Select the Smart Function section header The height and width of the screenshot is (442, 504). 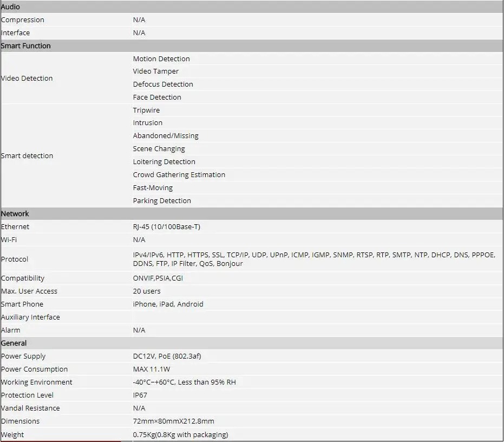[252, 45]
